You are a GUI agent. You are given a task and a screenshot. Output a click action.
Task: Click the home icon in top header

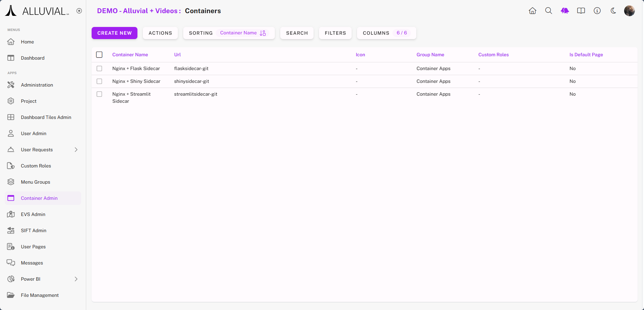tap(533, 11)
